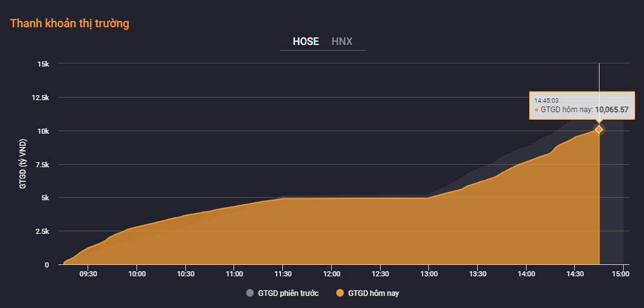Click the 09:30 time axis label
Image resolution: width=644 pixels, height=308 pixels.
88,274
